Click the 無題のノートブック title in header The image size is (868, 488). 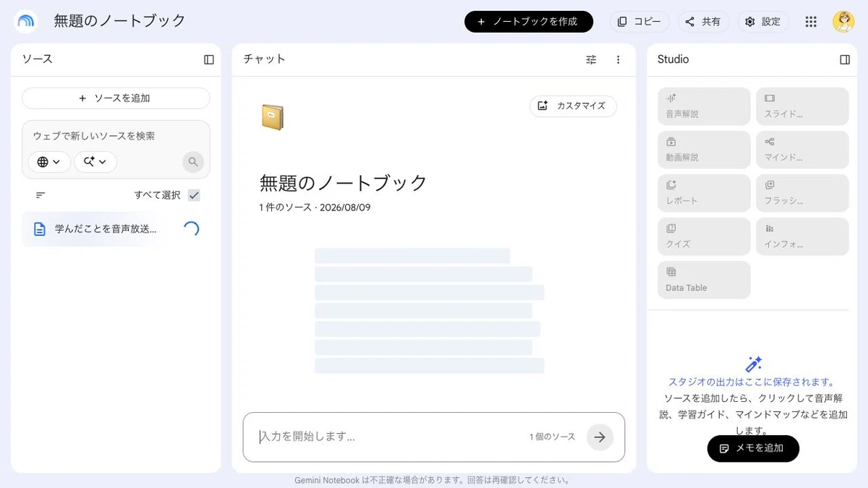pyautogui.click(x=120, y=21)
